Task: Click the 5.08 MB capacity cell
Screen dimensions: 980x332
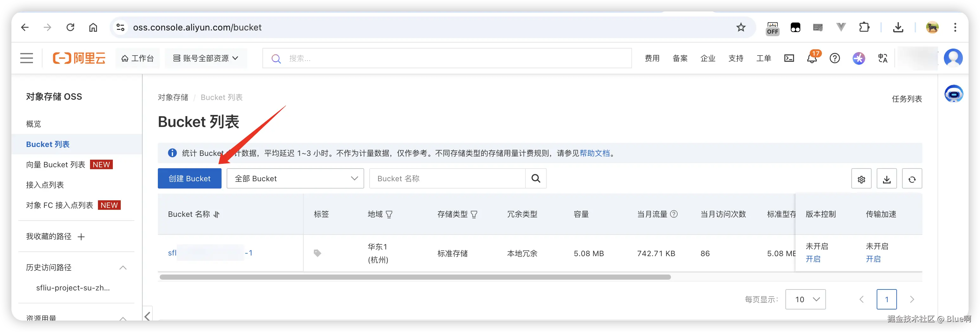Action: (589, 254)
